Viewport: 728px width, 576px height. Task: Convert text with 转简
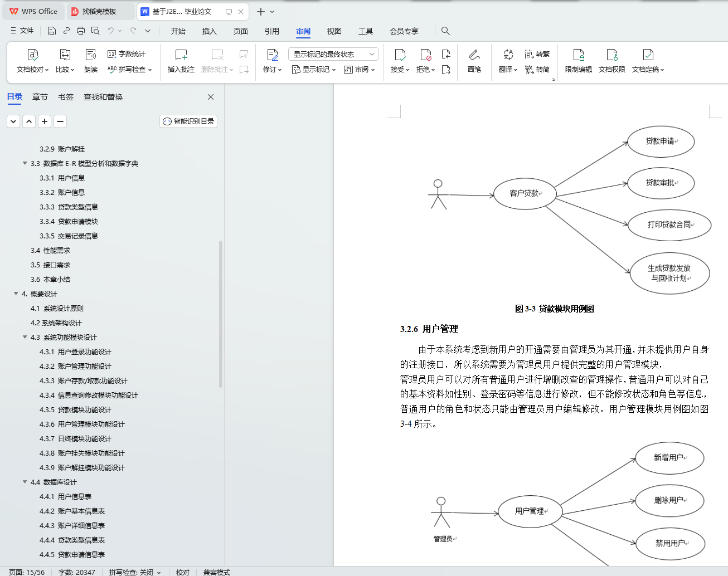point(537,70)
